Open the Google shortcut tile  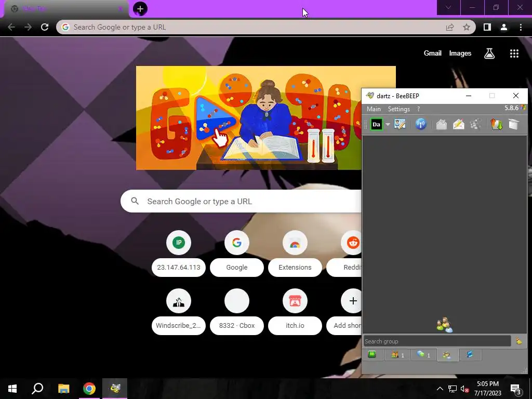(x=237, y=254)
